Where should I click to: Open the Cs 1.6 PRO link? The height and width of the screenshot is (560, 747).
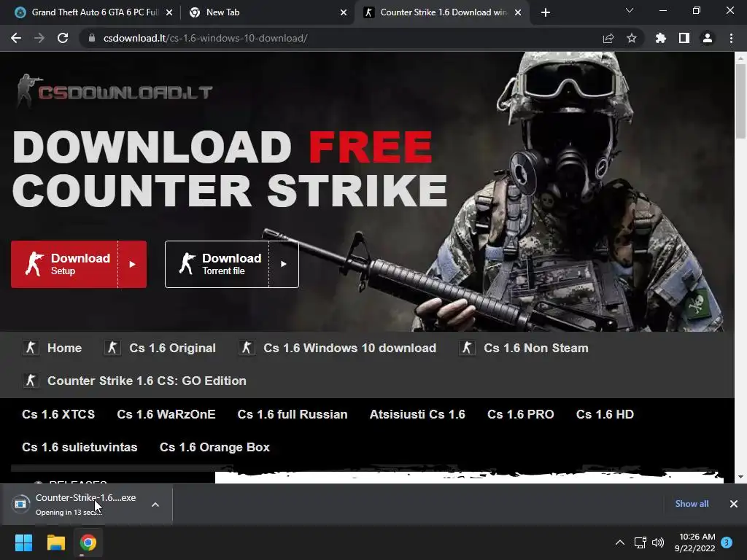coord(521,414)
